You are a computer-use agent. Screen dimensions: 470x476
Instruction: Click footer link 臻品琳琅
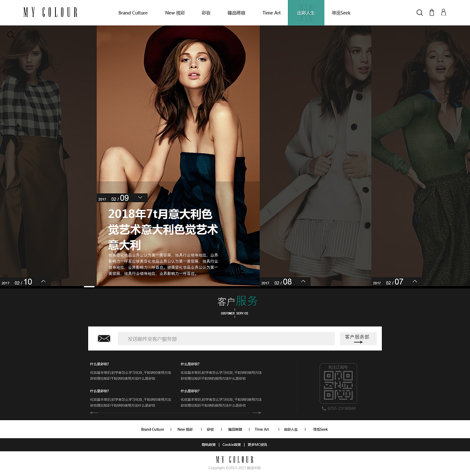[x=235, y=429]
